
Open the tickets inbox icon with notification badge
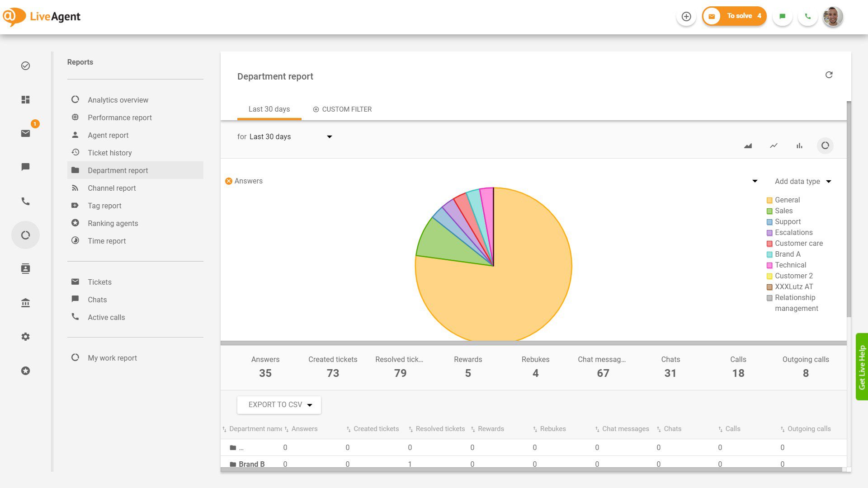point(25,133)
